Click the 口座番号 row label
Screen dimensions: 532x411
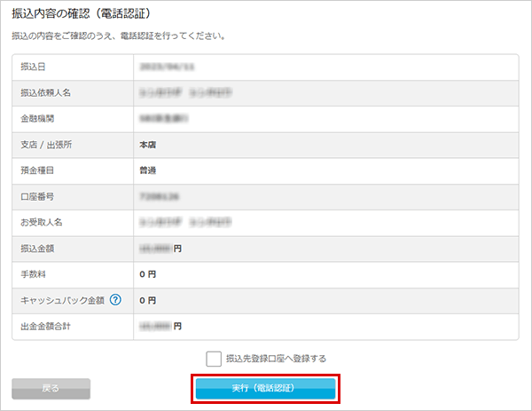point(37,195)
